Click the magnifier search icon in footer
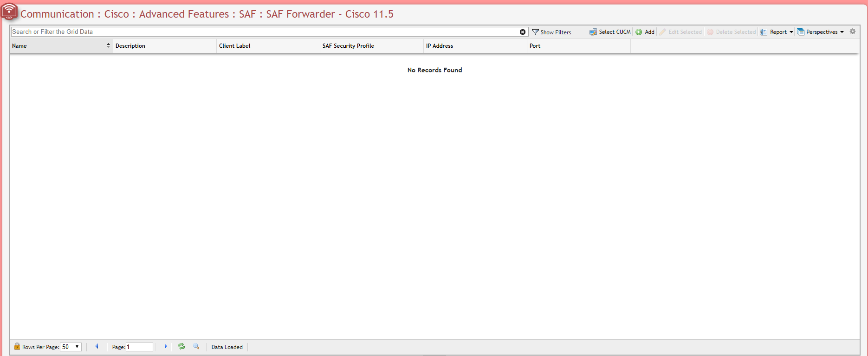Viewport: 868px width, 356px height. click(196, 346)
